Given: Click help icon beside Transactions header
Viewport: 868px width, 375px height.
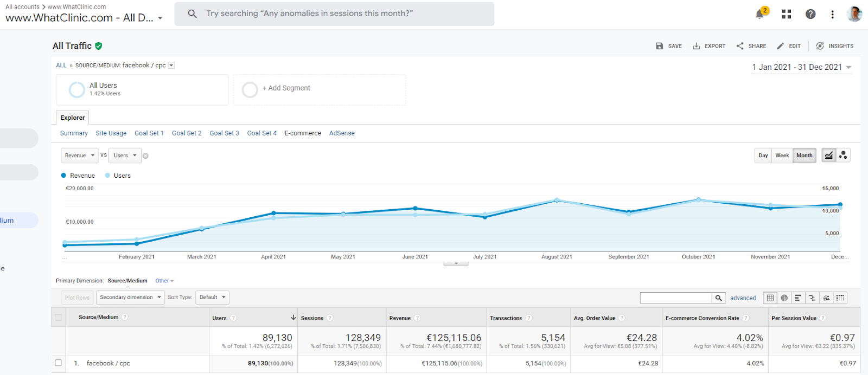Looking at the screenshot, I should pyautogui.click(x=529, y=318).
